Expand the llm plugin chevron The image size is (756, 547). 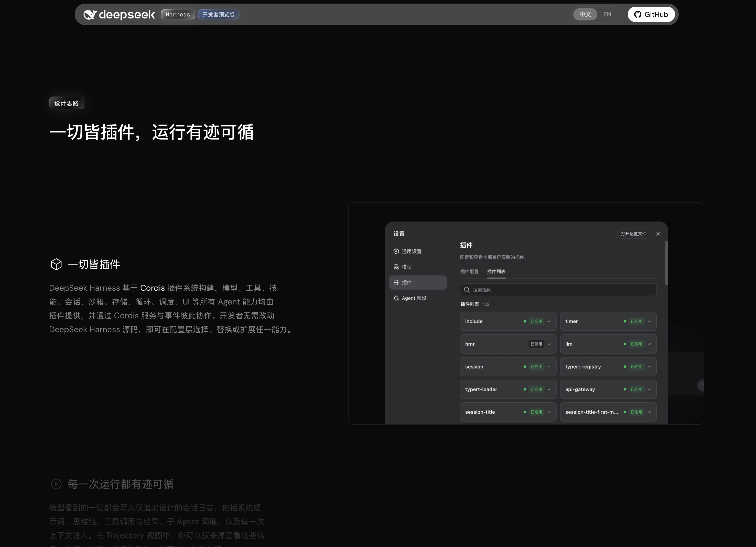[x=649, y=344]
